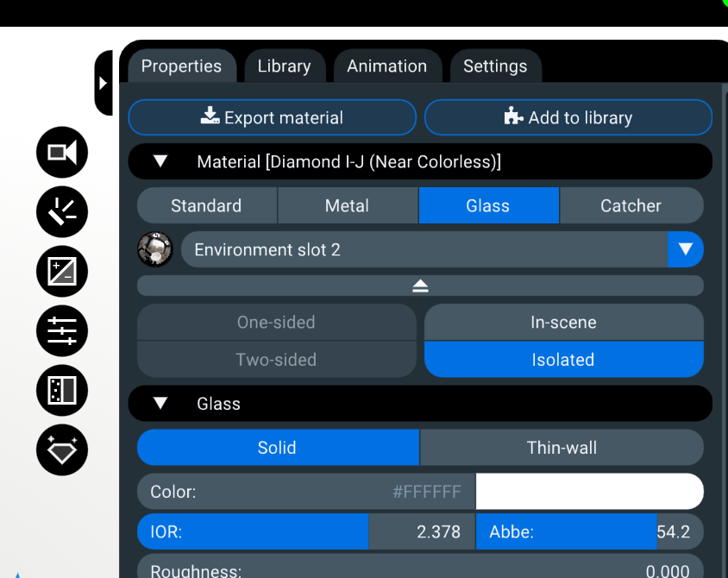Screen dimensions: 728x578
Task: Open the sliders adjustments sidebar icon
Action: [x=62, y=331]
